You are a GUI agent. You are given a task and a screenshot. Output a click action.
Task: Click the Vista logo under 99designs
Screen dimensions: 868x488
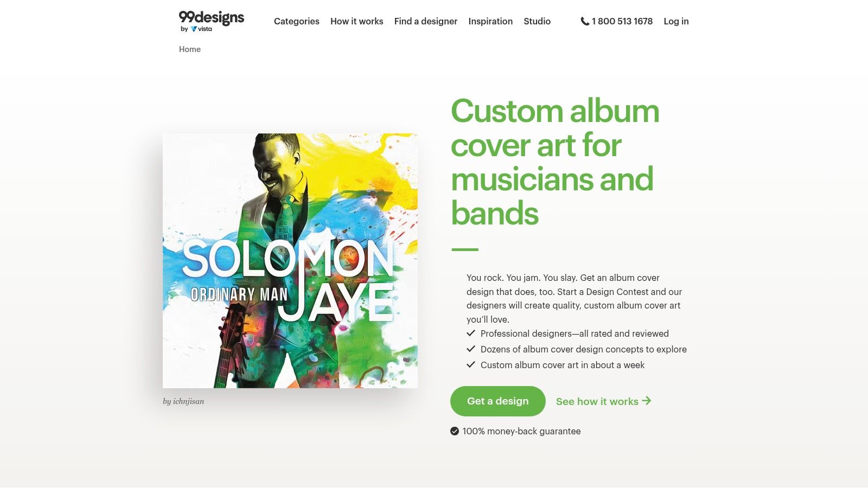tap(201, 29)
